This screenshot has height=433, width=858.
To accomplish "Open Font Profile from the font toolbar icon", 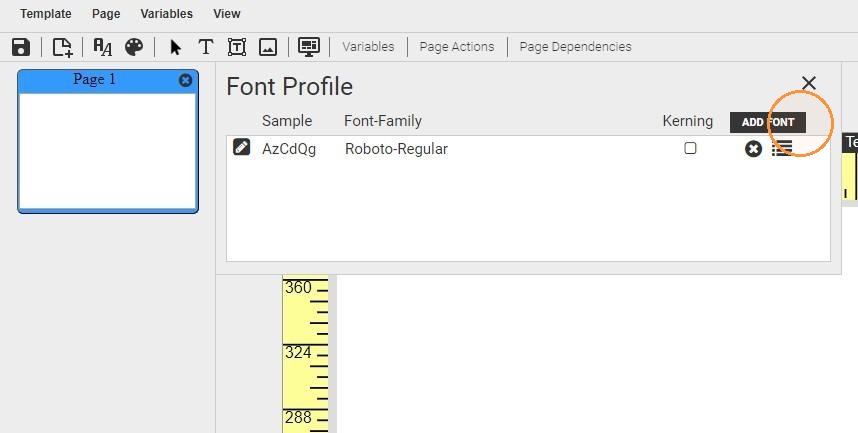I will [102, 47].
